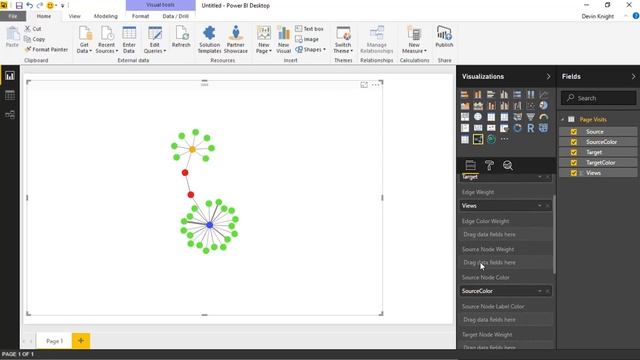Toggle focus mode on the visual

pyautogui.click(x=364, y=85)
